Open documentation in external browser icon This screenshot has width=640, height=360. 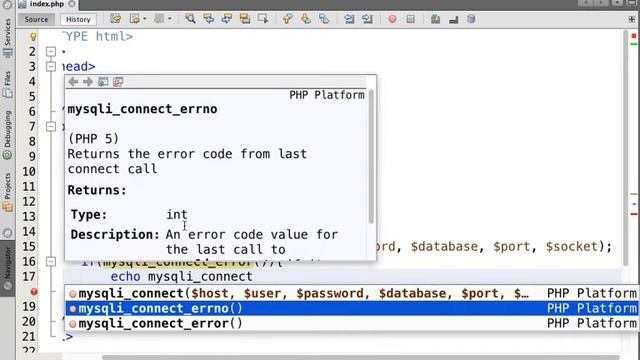(x=103, y=82)
